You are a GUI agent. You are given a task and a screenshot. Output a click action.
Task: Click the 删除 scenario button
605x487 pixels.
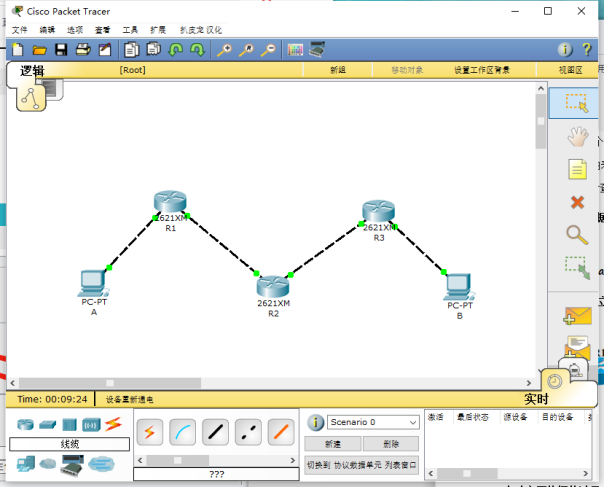(x=390, y=444)
